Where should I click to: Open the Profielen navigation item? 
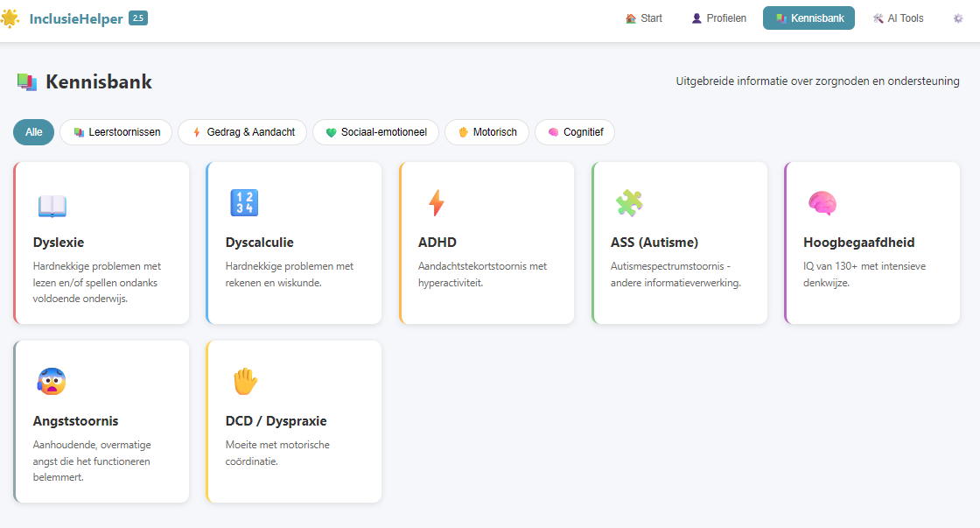(718, 18)
